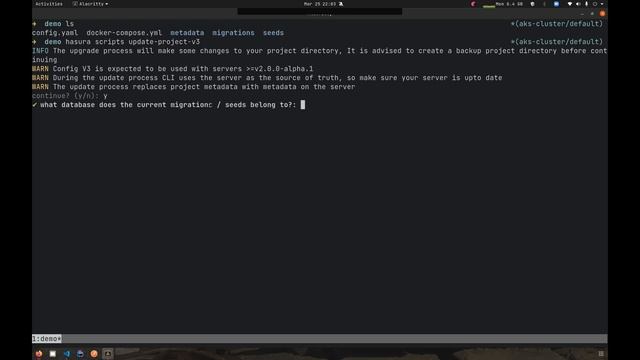Open the Activities overview
The width and height of the screenshot is (640, 360).
coord(49,4)
